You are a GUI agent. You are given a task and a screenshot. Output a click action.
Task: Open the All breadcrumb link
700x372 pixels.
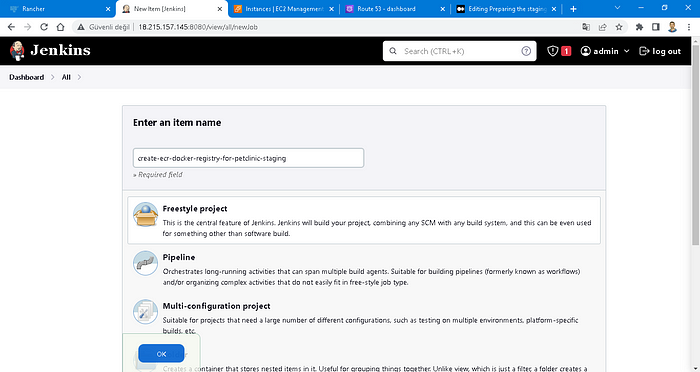(66, 77)
